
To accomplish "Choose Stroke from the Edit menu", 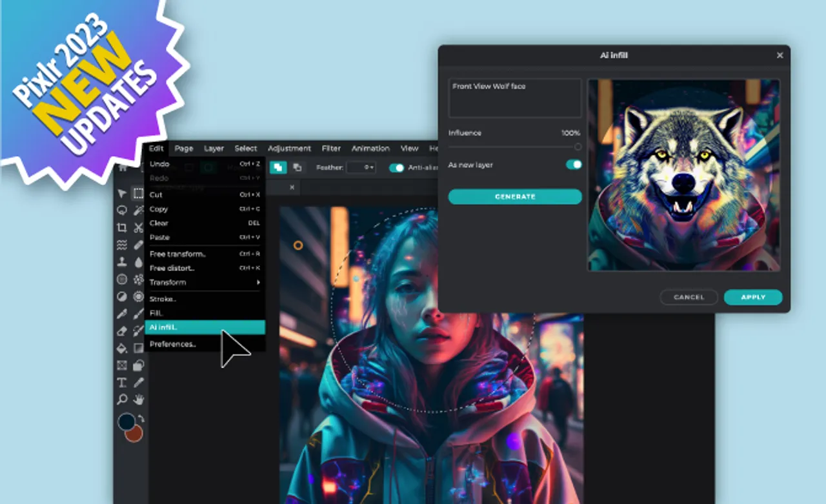I will [205, 299].
